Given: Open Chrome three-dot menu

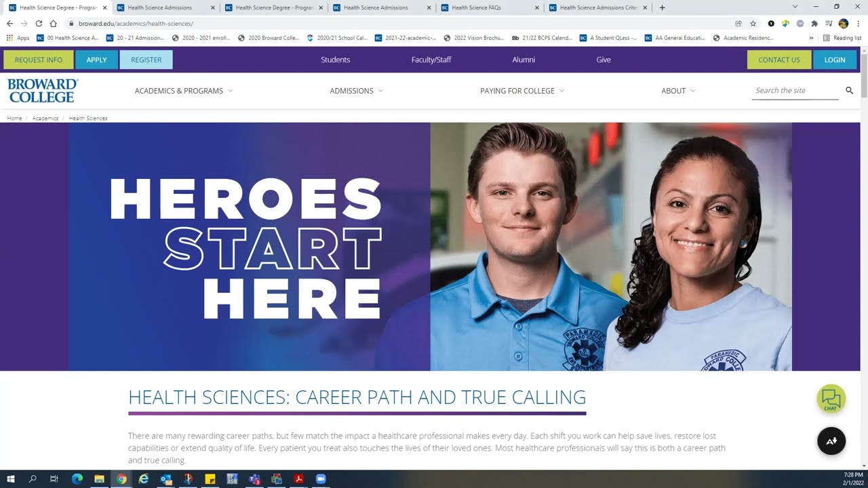Looking at the screenshot, I should click(x=858, y=23).
